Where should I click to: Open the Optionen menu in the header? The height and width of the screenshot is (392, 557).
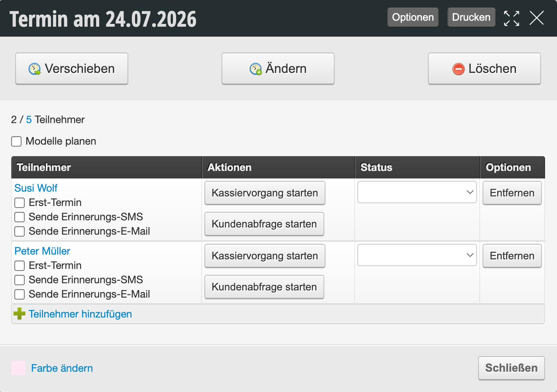pos(413,17)
